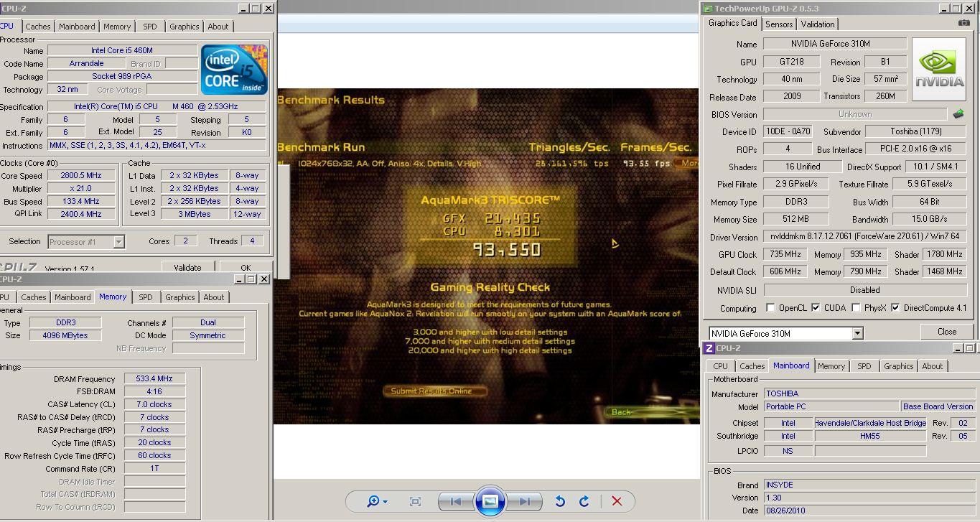Click the GPU-Z Close button
The image size is (980, 522).
946,332
